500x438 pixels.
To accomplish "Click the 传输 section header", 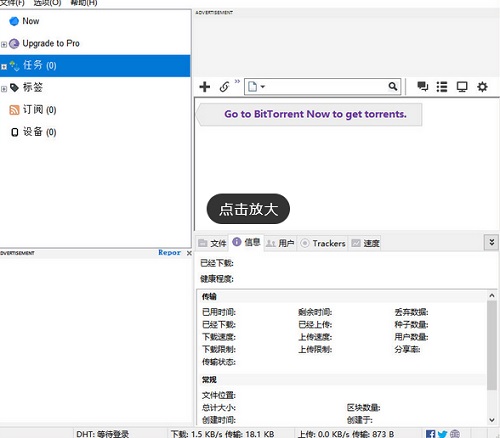I will coord(209,296).
